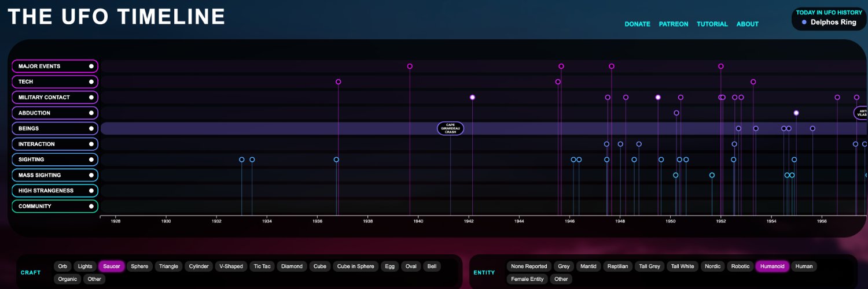The width and height of the screenshot is (868, 289).
Task: Select the Sighting marker at 1933
Action: point(242,160)
